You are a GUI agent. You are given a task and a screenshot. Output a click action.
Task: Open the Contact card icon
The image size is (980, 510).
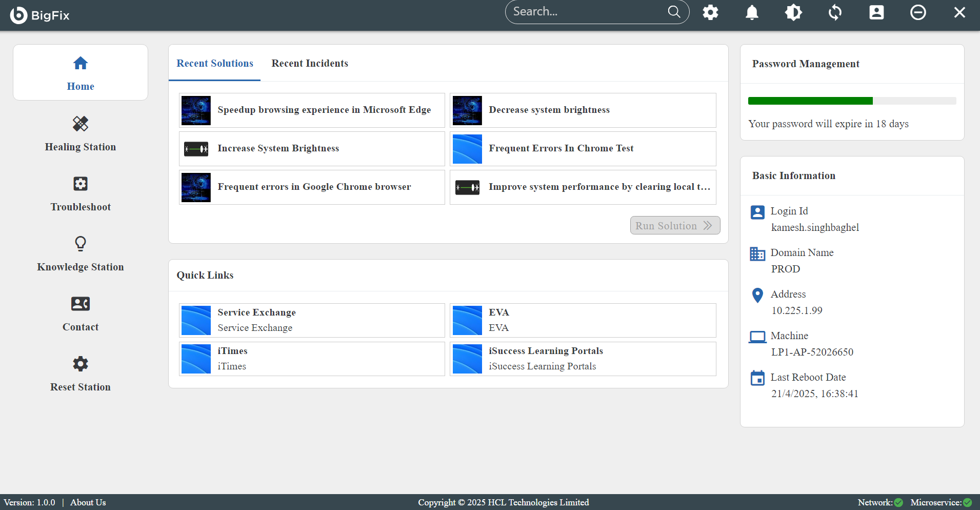point(81,304)
